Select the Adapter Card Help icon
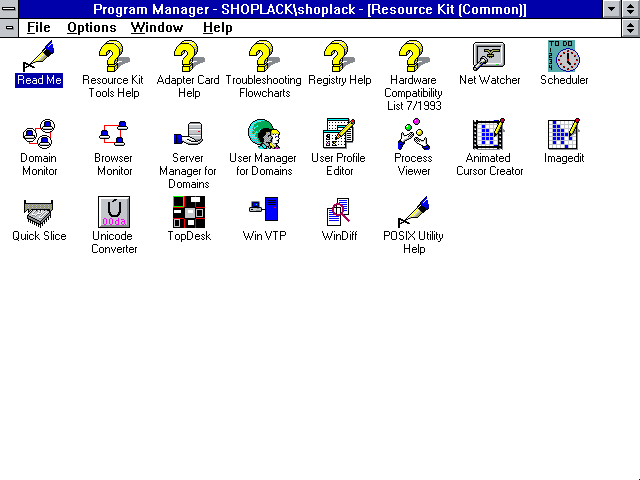Viewport: 640px width, 480px height. (189, 56)
